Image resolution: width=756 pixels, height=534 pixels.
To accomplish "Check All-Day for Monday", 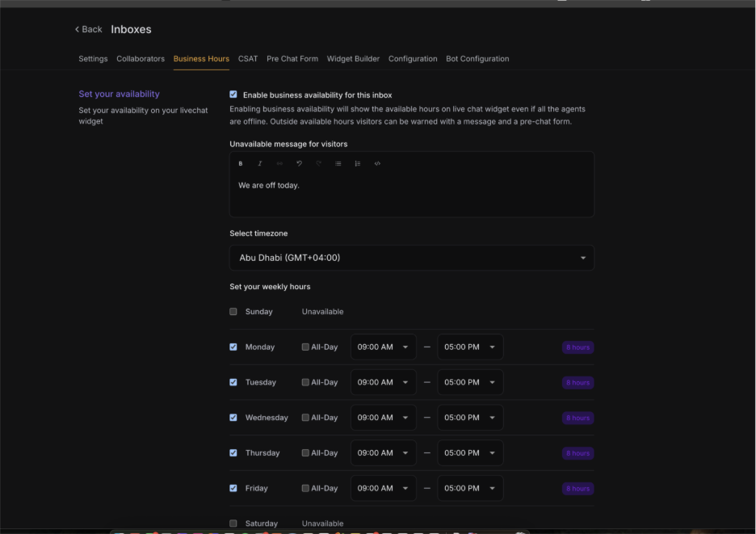I will [x=305, y=347].
